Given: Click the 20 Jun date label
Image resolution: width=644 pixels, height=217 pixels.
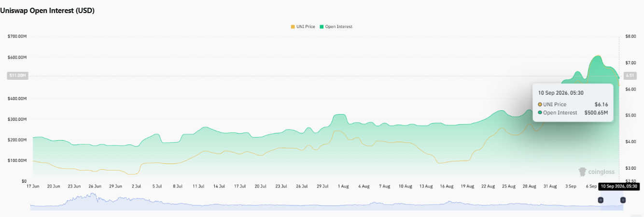Looking at the screenshot, I should (x=54, y=186).
